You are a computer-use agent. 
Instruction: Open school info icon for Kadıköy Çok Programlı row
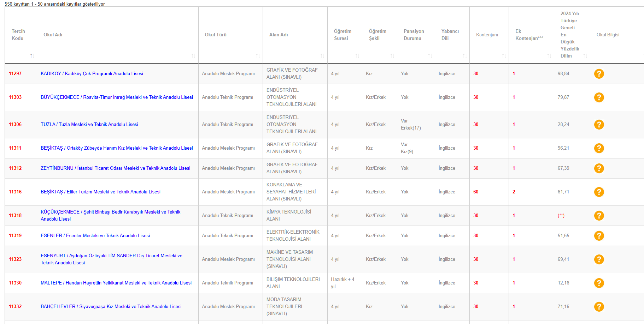tap(599, 74)
